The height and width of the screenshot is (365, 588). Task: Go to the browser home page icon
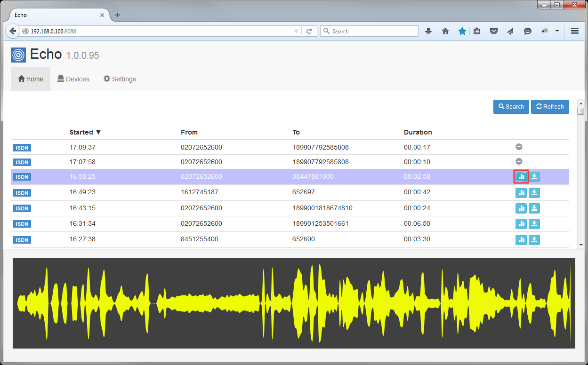[445, 31]
